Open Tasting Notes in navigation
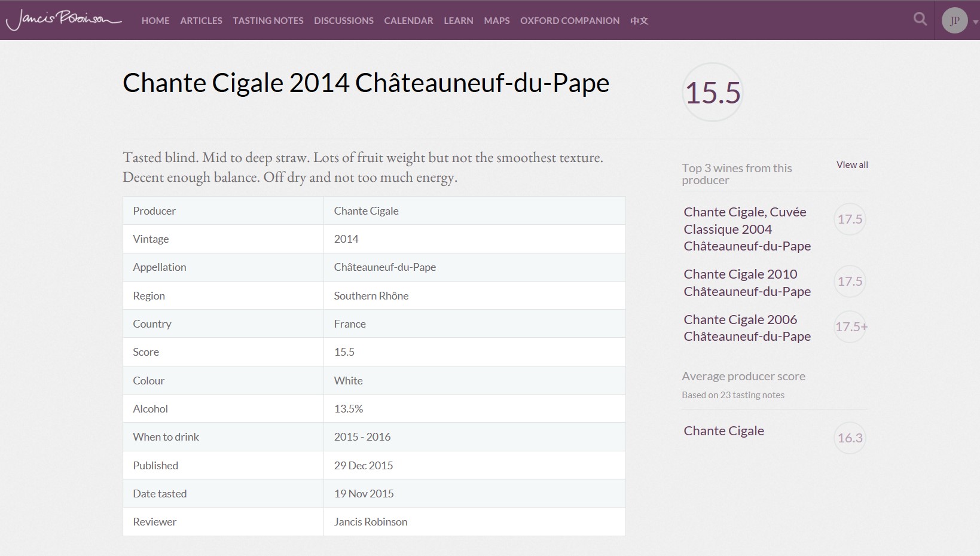 tap(268, 20)
